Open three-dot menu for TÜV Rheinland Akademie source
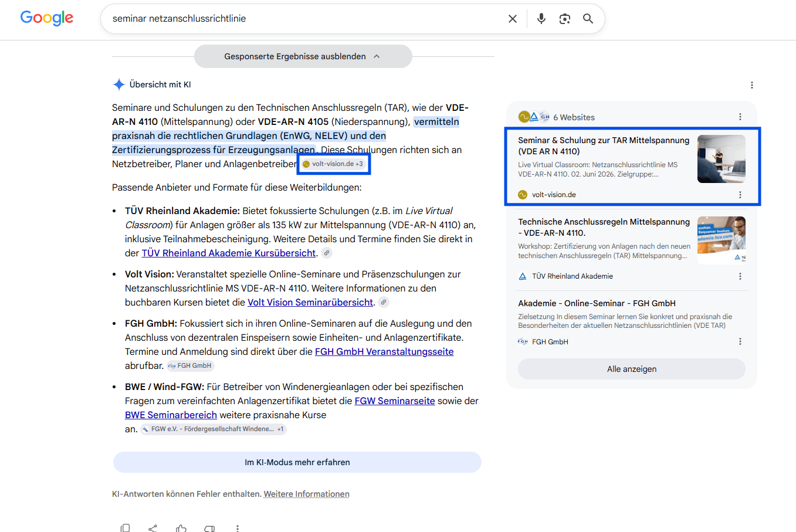 click(740, 276)
